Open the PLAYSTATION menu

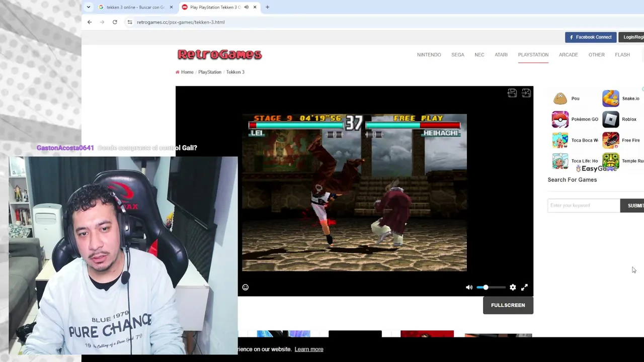[533, 55]
